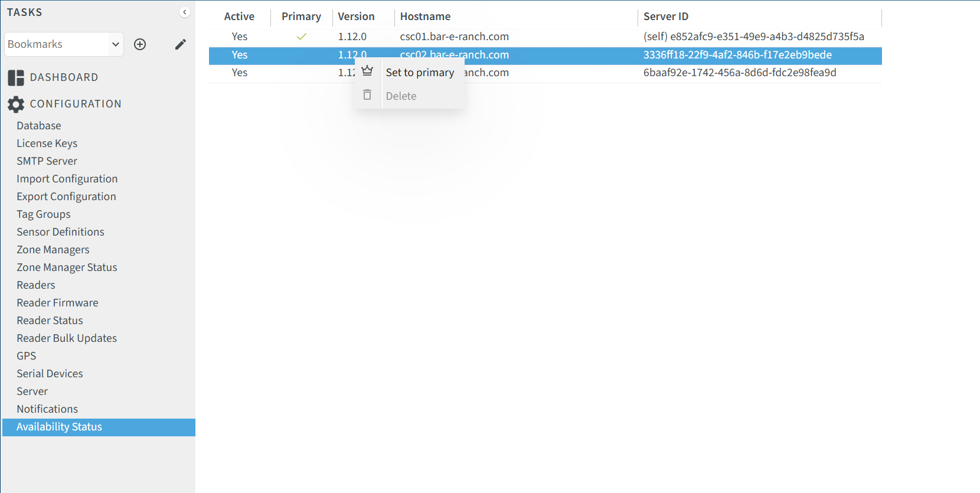Navigate to SMTP Server settings
The image size is (980, 493).
pyautogui.click(x=47, y=161)
